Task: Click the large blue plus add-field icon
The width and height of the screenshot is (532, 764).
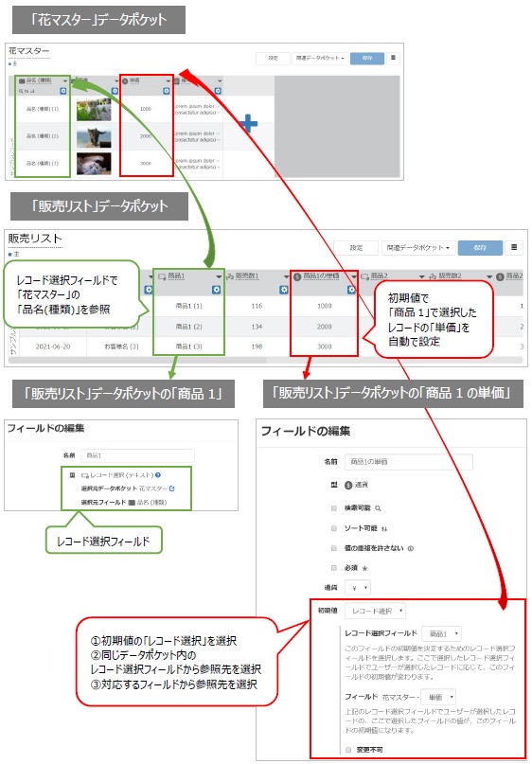Action: tap(248, 124)
